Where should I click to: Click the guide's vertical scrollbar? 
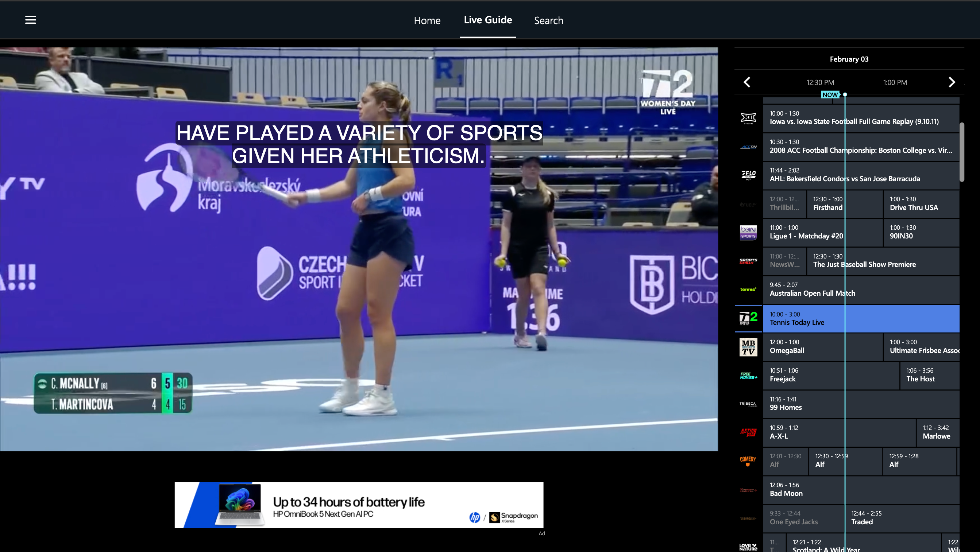(x=962, y=152)
